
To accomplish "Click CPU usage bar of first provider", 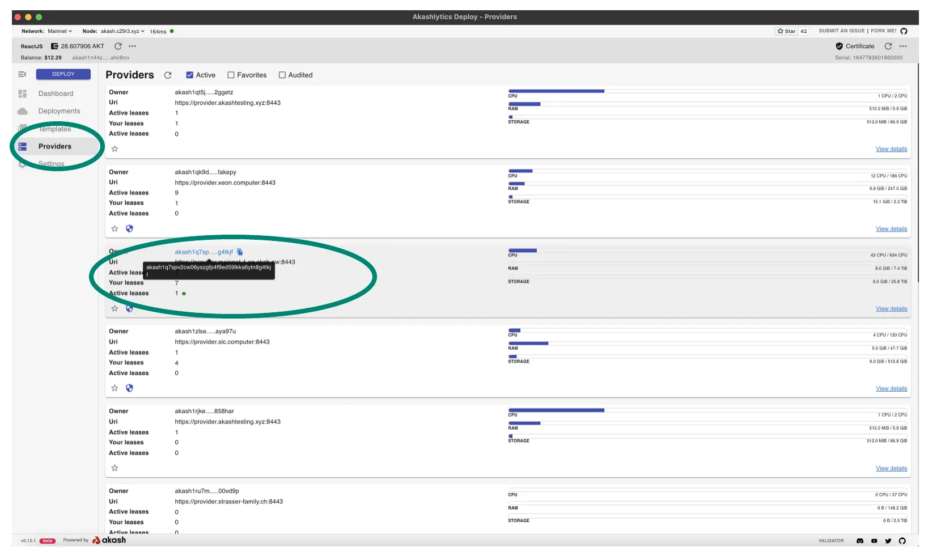I will point(556,91).
